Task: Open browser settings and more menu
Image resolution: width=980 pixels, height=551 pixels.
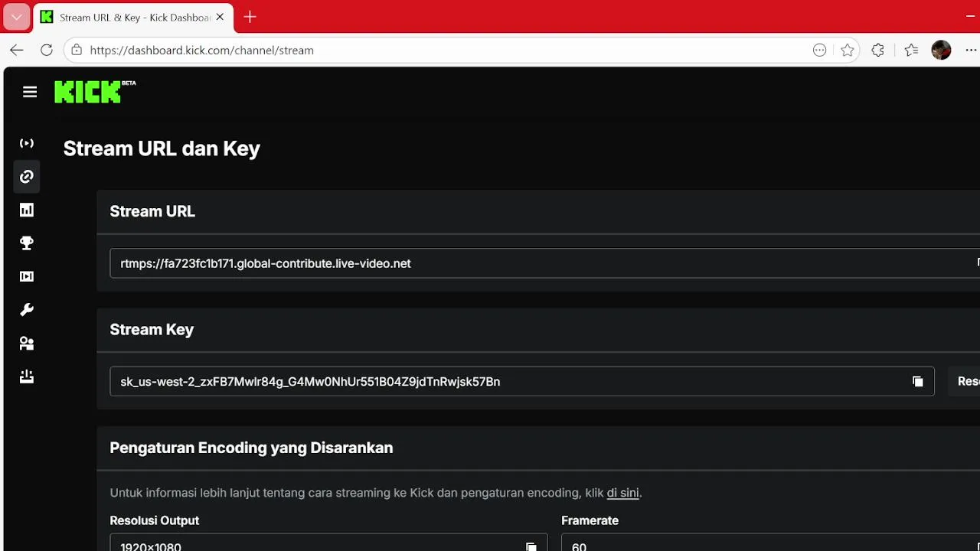Action: point(971,51)
